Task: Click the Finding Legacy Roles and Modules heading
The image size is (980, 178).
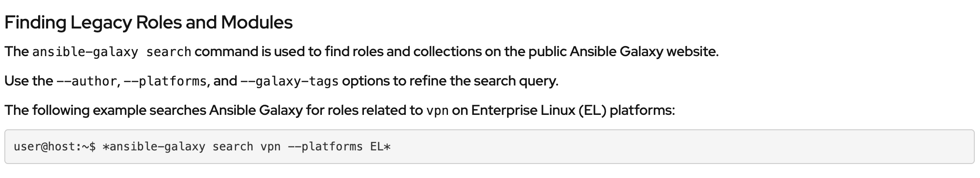Action: click(148, 22)
